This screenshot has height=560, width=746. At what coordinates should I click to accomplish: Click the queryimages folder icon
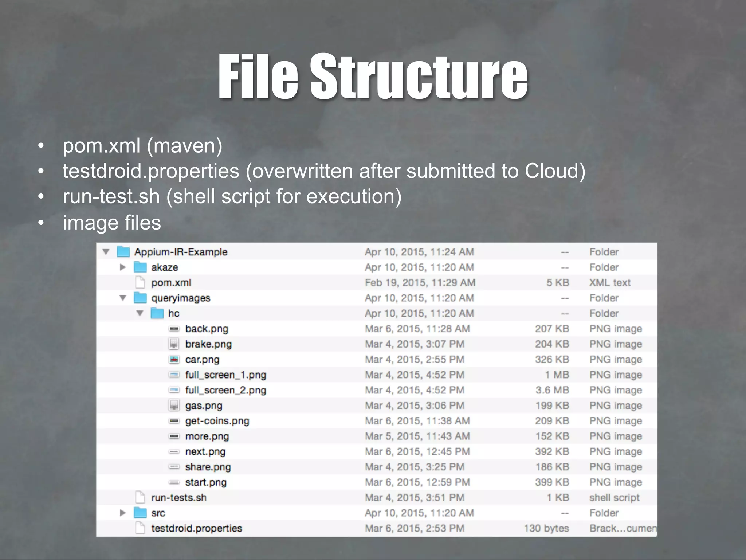point(140,298)
